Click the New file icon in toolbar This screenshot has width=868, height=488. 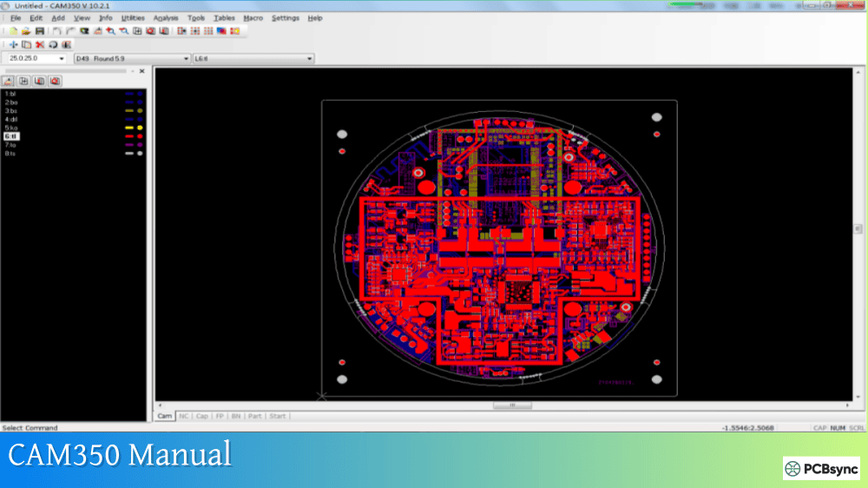[x=13, y=30]
